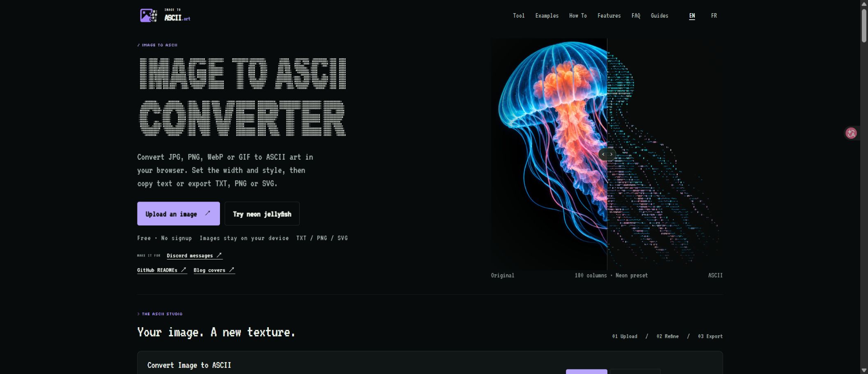Open the Examples nav item

click(547, 16)
